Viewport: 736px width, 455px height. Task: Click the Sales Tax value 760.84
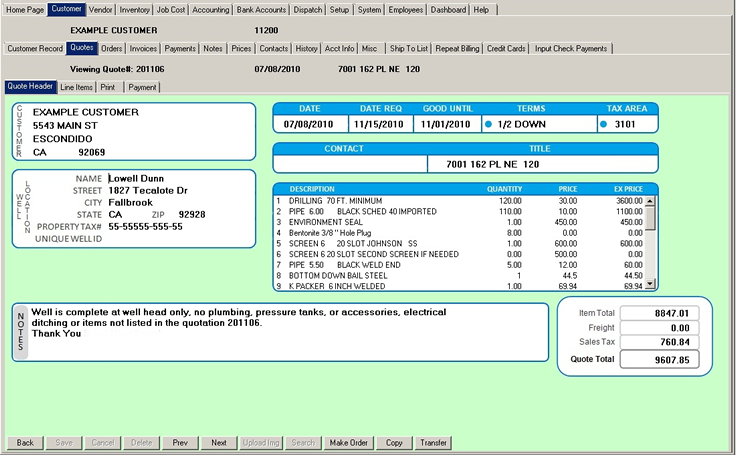click(659, 342)
